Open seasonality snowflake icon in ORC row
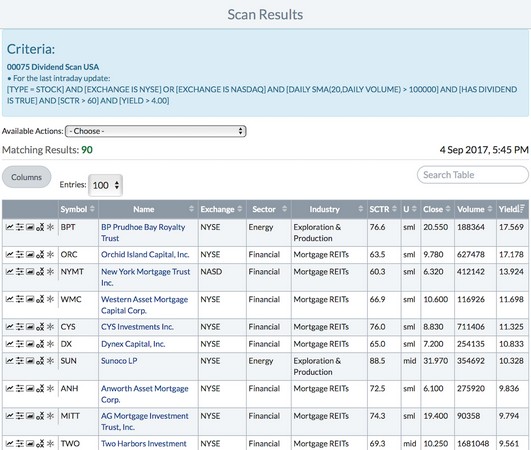Screen dimensions: 531x450 click(x=50, y=255)
